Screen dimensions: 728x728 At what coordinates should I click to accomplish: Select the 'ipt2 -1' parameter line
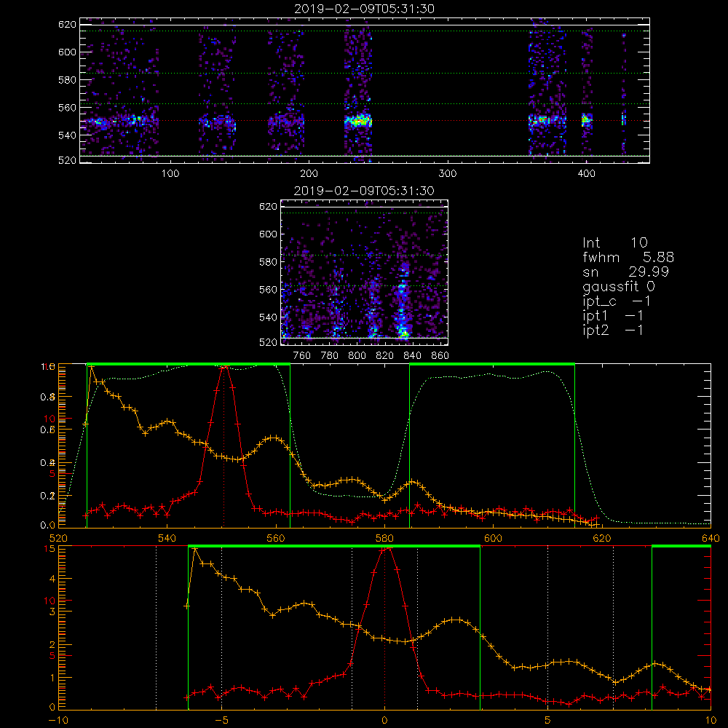pyautogui.click(x=613, y=330)
